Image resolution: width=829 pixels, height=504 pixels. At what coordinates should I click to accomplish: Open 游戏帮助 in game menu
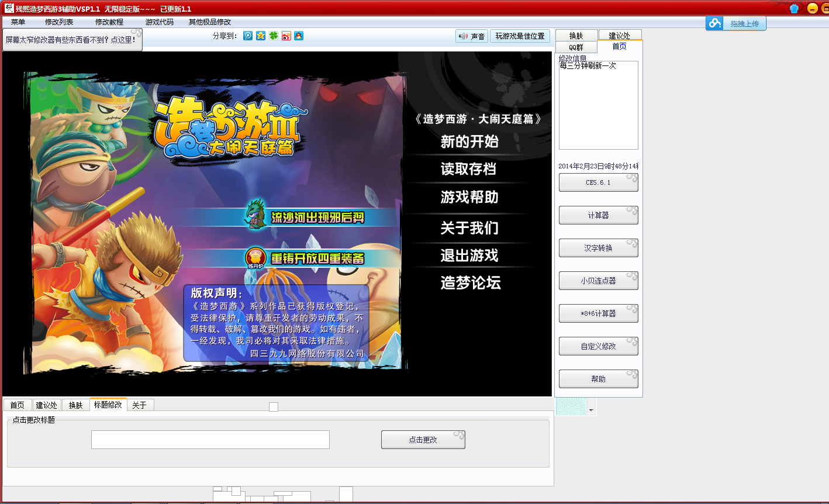click(x=469, y=197)
